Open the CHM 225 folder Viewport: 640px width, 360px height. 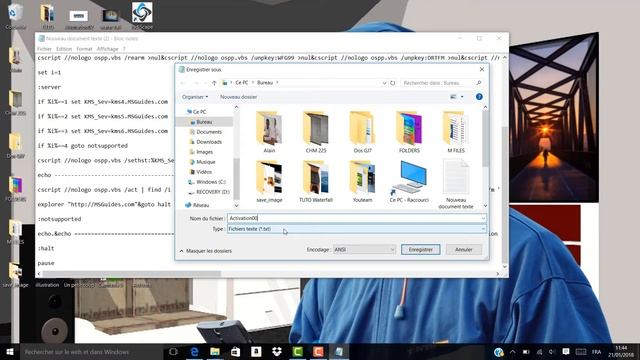point(316,131)
